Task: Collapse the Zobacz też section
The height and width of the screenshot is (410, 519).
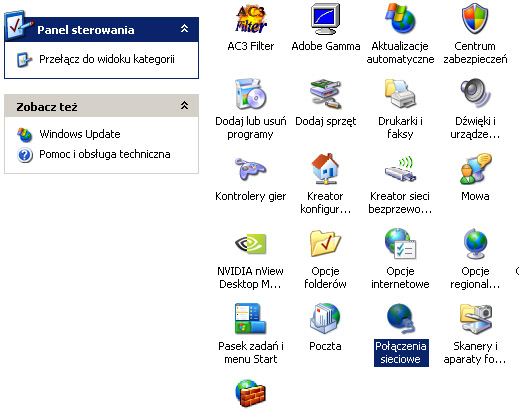Action: (x=184, y=106)
